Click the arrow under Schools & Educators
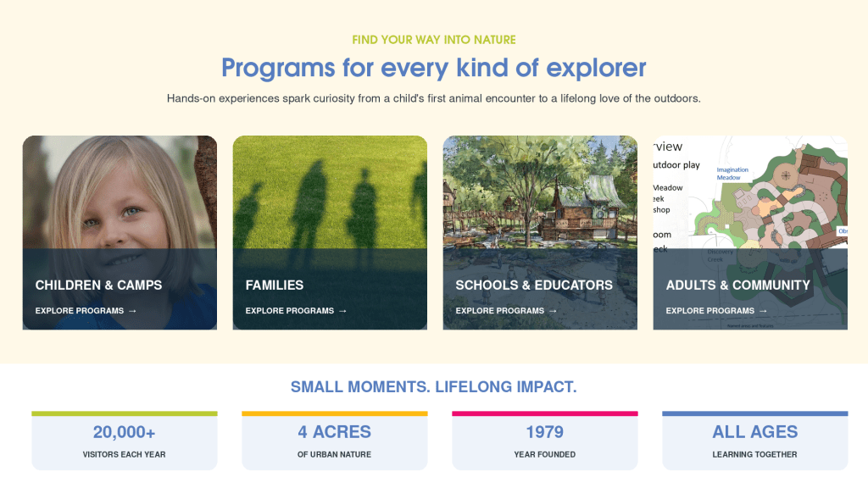This screenshot has width=868, height=488. point(553,311)
